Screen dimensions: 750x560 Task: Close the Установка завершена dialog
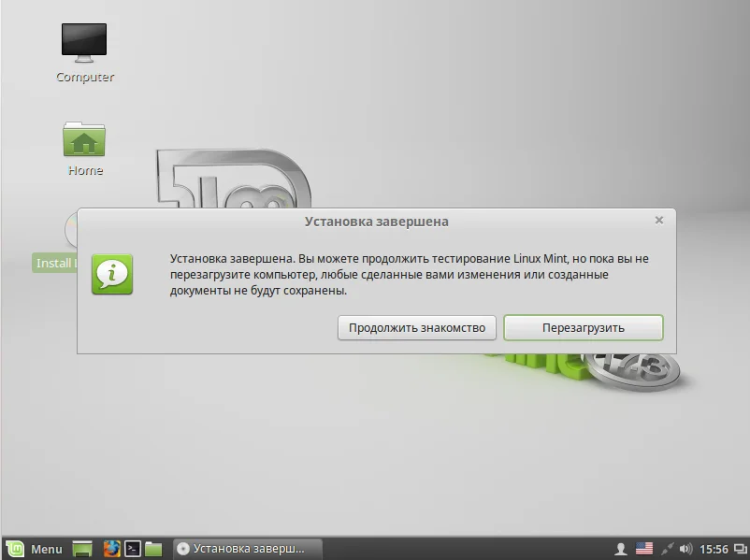659,220
